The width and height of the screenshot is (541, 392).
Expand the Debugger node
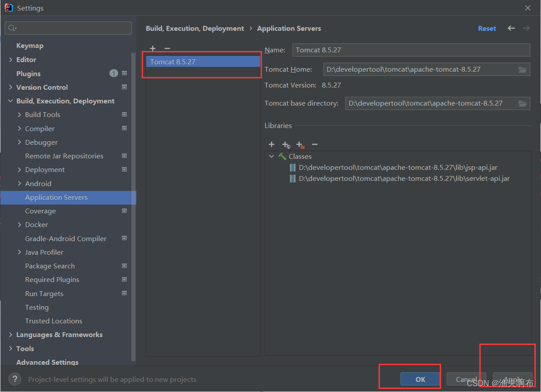(x=19, y=142)
